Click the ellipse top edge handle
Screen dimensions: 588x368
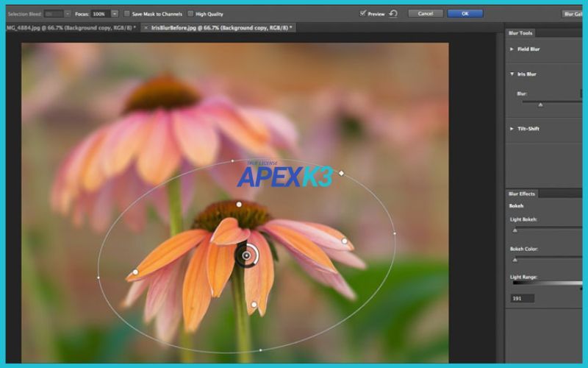[232, 160]
